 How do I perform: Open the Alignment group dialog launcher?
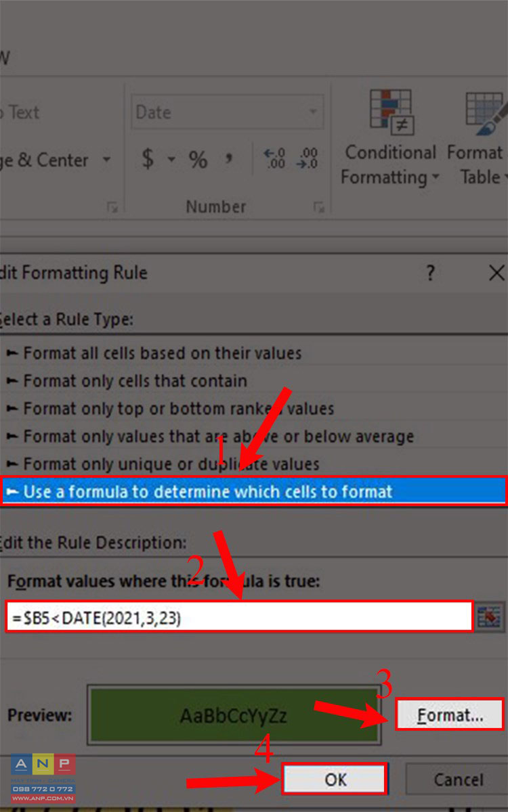pos(112,207)
